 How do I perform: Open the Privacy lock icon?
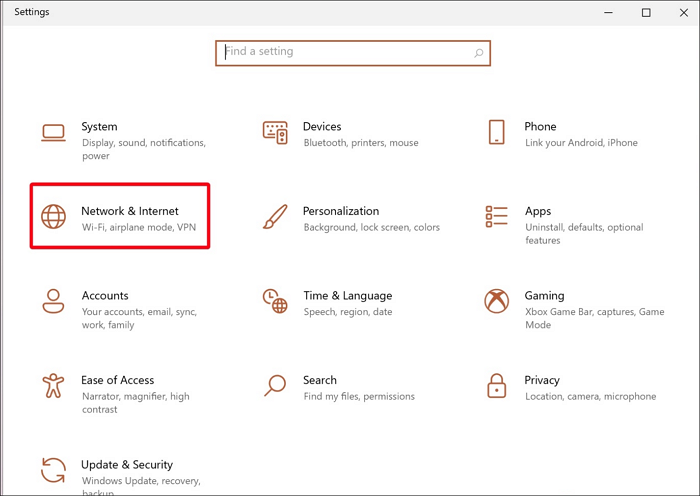(497, 385)
